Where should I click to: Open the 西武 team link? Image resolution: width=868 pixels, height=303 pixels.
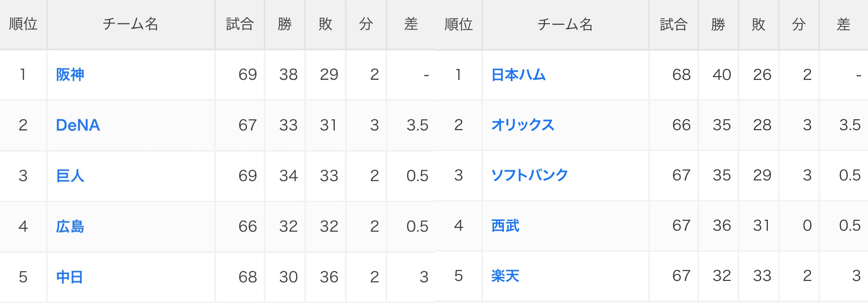tap(505, 226)
